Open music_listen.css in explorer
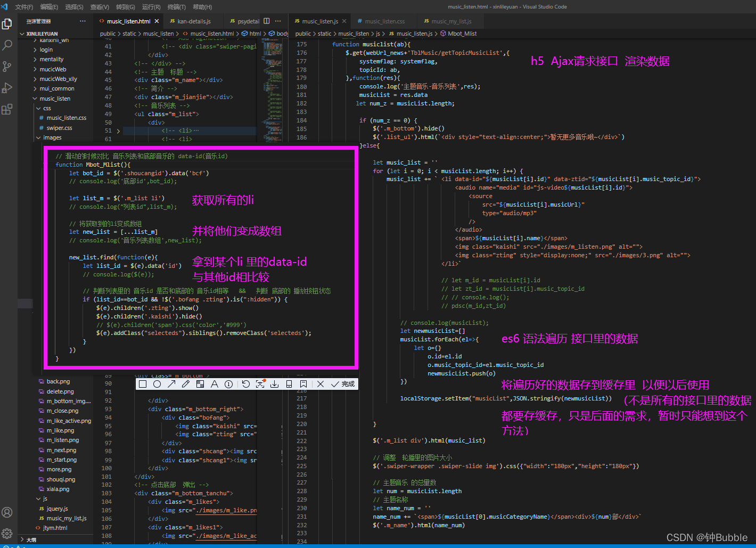Image resolution: width=756 pixels, height=548 pixels. [x=66, y=118]
